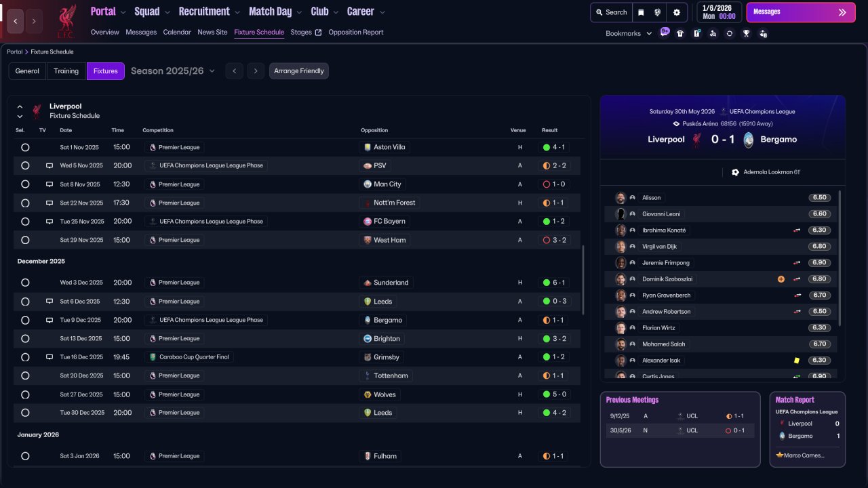Click the yellow card icon for Alexander Isak
The width and height of the screenshot is (868, 488).
(x=797, y=361)
